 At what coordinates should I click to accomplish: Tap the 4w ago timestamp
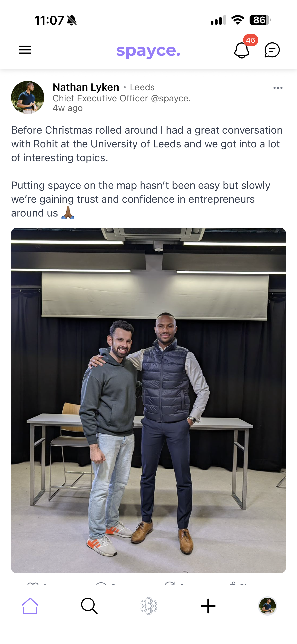pyautogui.click(x=67, y=108)
